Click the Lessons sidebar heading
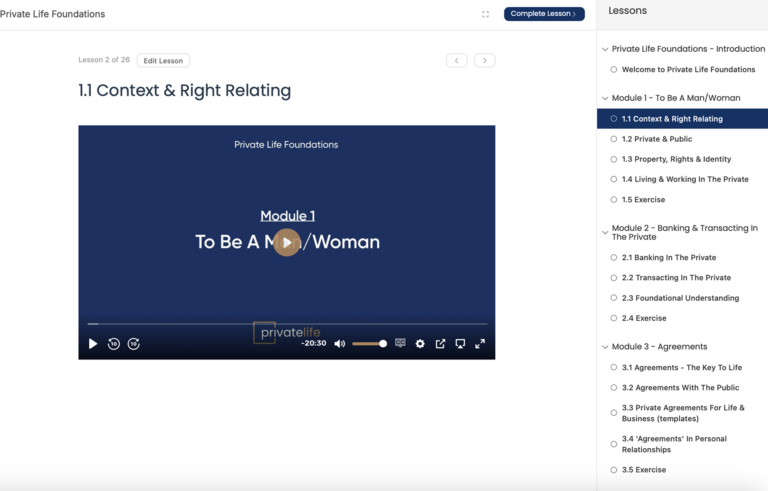Screen dimensions: 768x491 pos(627,11)
